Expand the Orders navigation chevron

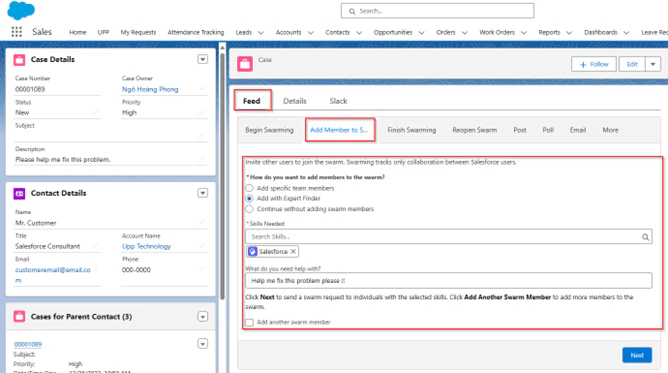(465, 32)
